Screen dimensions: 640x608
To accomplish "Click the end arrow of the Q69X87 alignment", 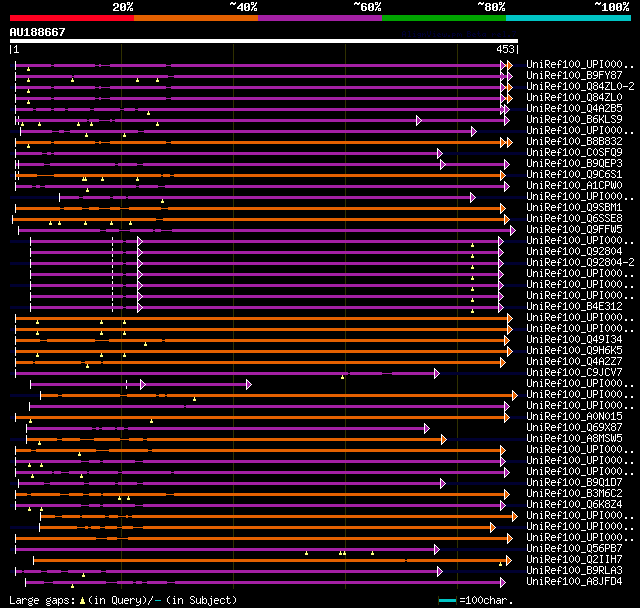I will (427, 428).
